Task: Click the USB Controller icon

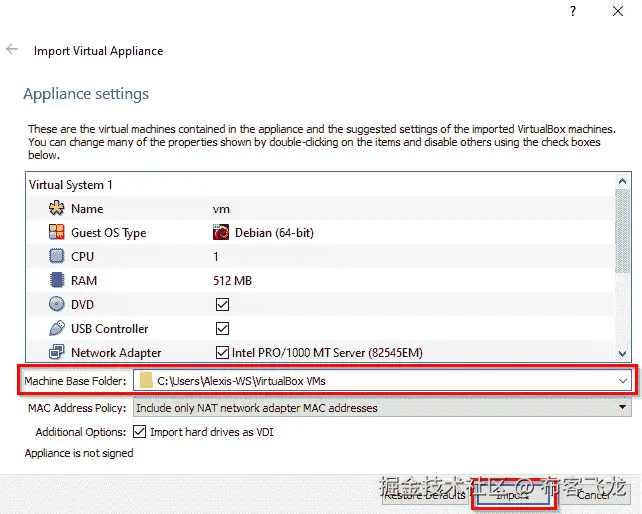Action: click(x=57, y=328)
